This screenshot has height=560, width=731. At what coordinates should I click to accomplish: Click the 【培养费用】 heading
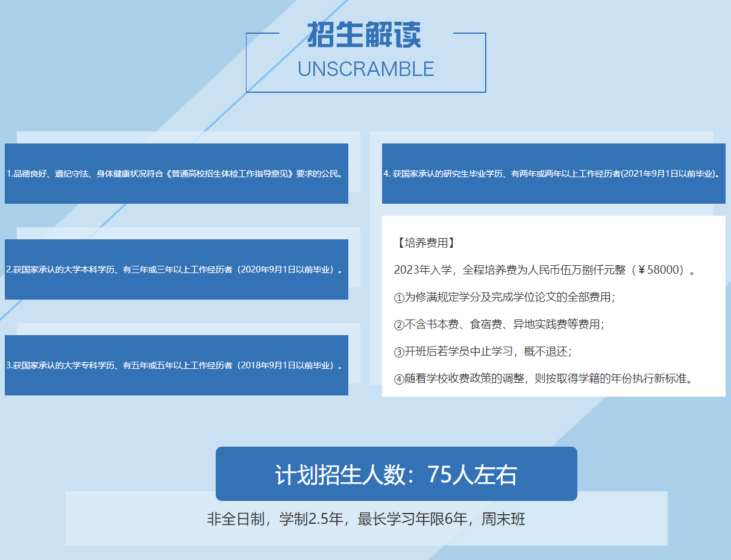point(425,243)
